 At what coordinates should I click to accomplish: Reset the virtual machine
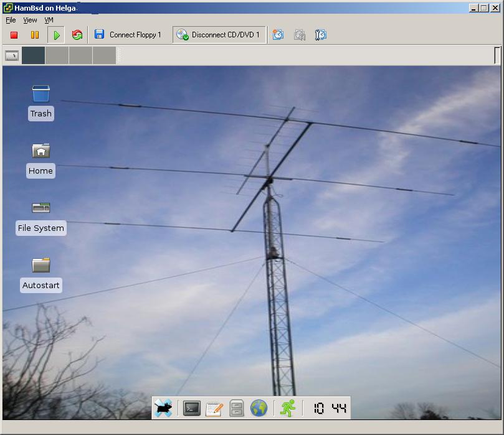pos(77,35)
